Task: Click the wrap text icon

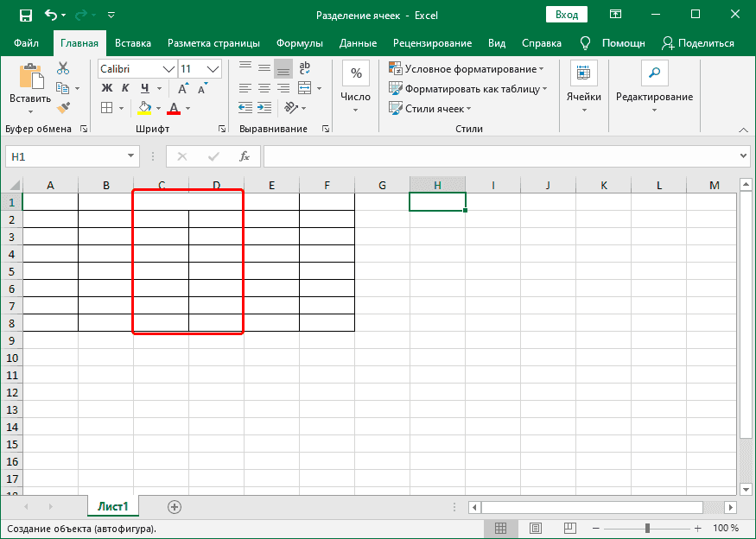Action: click(x=304, y=68)
